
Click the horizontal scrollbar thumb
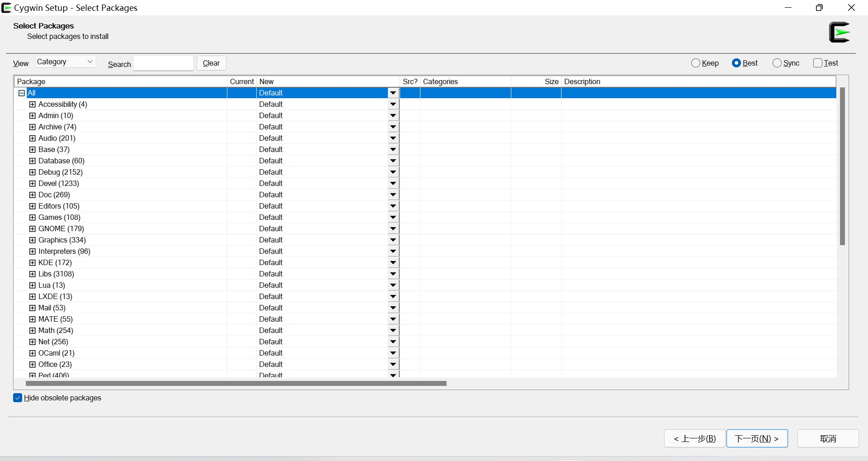tap(236, 383)
